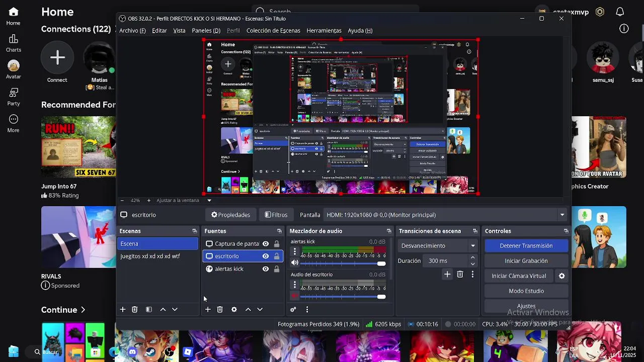The width and height of the screenshot is (644, 362).
Task: Add a new source in Fuentes panel
Action: coord(207,310)
